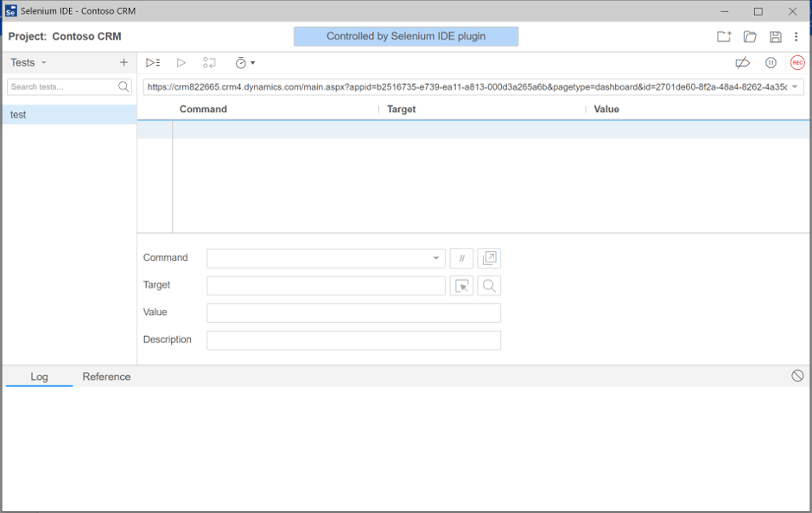Click the step over command icon
Viewport: 812px width, 513px height.
[x=209, y=63]
